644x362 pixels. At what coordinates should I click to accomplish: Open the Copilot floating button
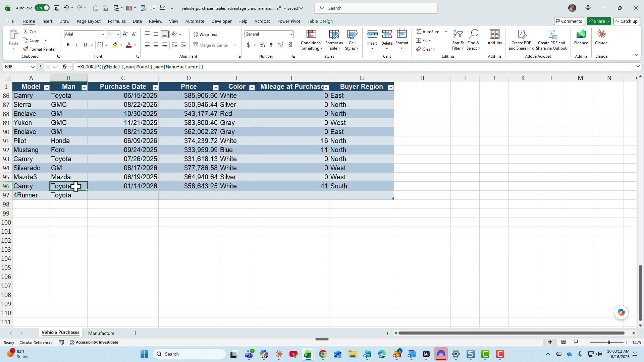click(621, 312)
